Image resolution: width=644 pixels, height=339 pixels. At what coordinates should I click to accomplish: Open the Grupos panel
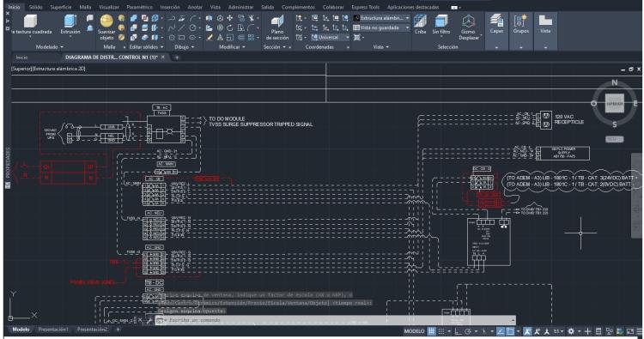pos(521,25)
